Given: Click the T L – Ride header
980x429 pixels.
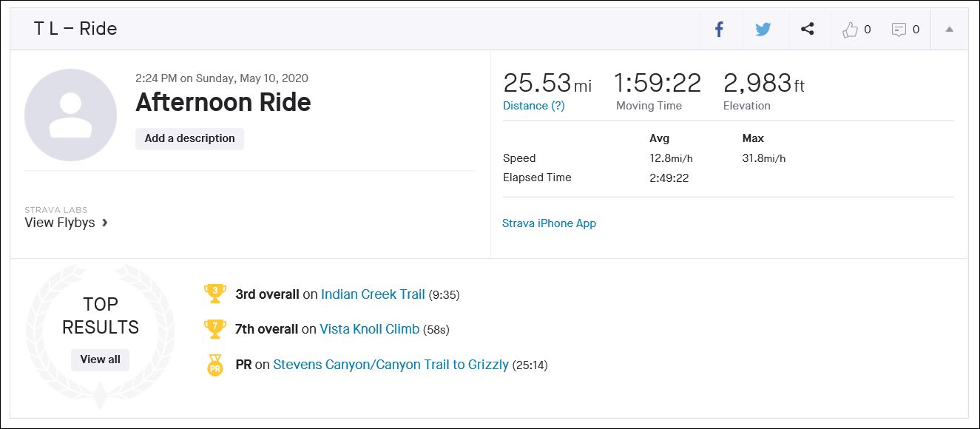Looking at the screenshot, I should (x=75, y=29).
